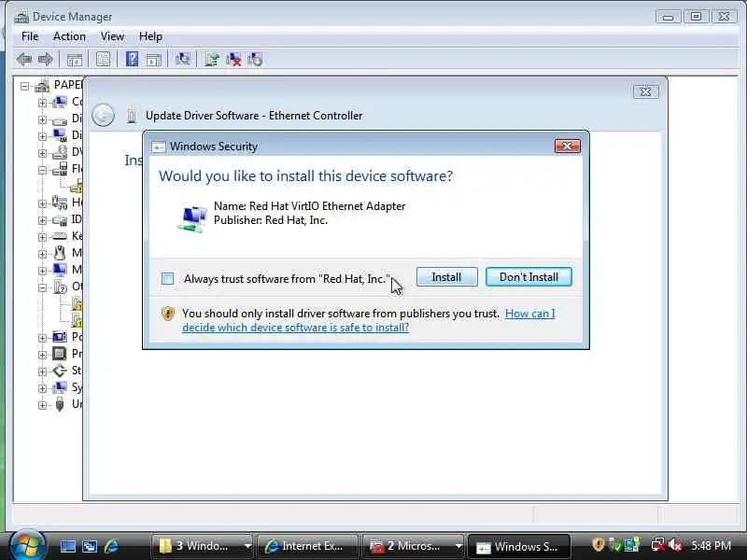The image size is (747, 560).
Task: Click 'Publisher: Red Hat, Inc.' text
Action: [x=271, y=220]
